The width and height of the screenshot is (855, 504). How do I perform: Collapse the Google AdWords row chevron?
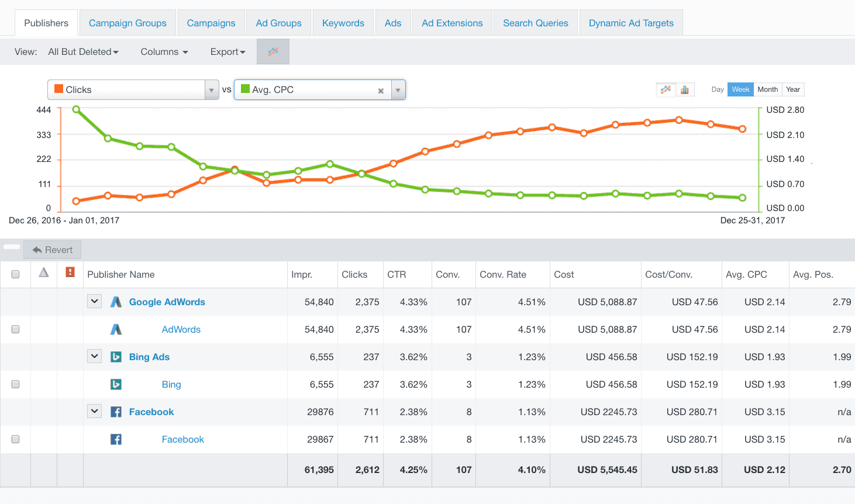(x=94, y=302)
